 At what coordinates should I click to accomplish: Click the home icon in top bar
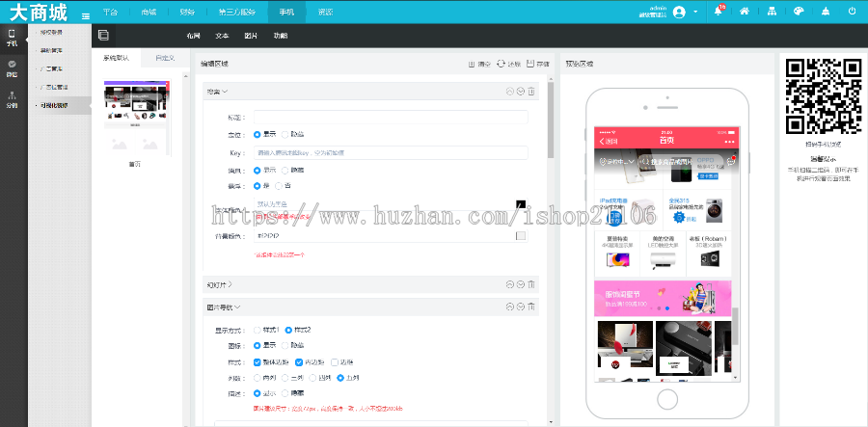[x=745, y=11]
